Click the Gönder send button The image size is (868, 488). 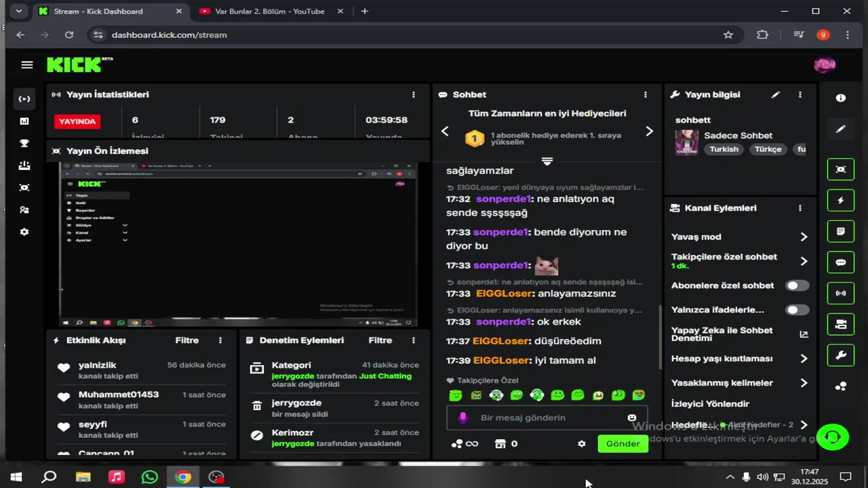point(623,444)
